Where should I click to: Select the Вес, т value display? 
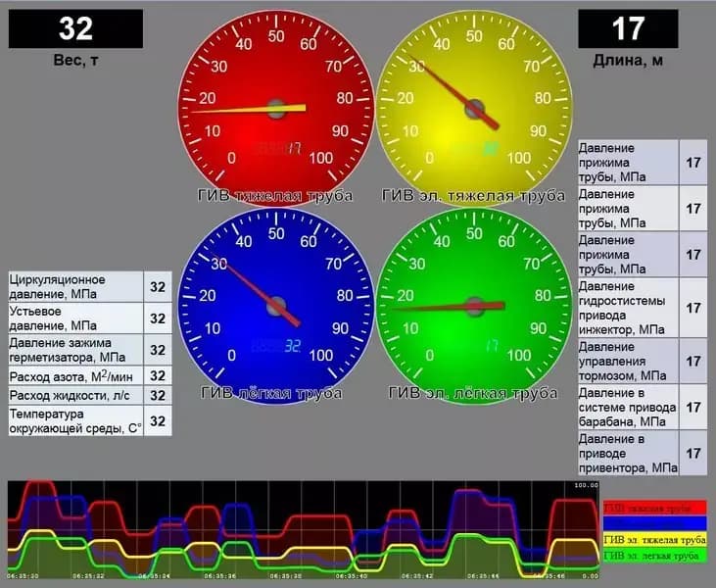coord(75,28)
